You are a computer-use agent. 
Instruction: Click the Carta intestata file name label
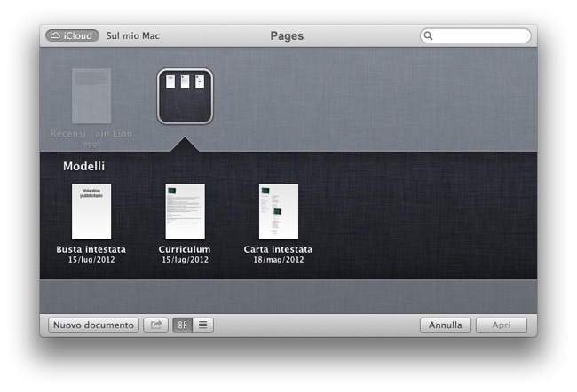point(278,249)
